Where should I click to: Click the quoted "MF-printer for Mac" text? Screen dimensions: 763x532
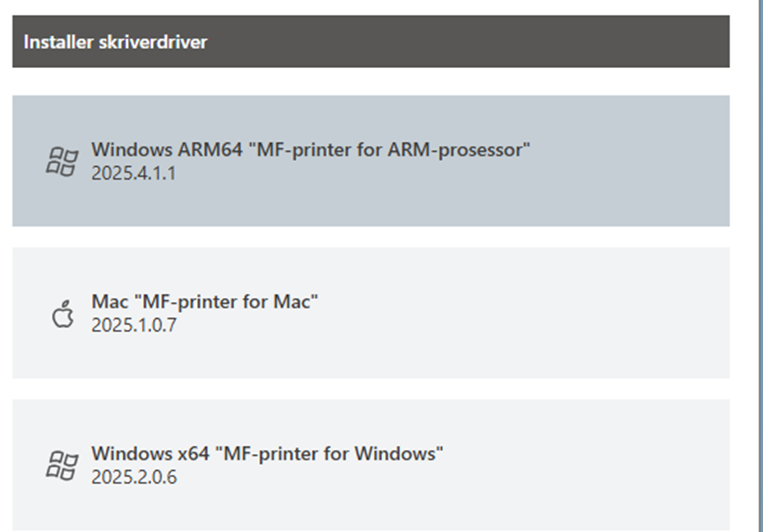226,302
